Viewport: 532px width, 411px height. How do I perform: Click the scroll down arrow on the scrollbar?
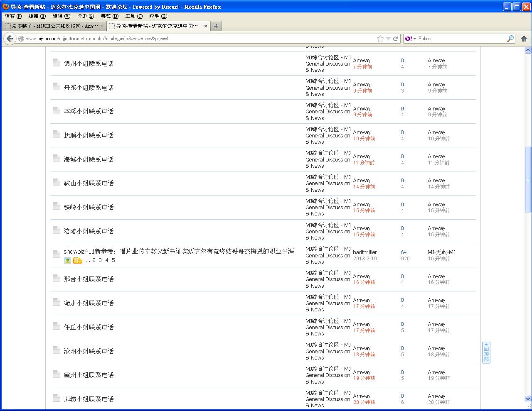coord(528,399)
